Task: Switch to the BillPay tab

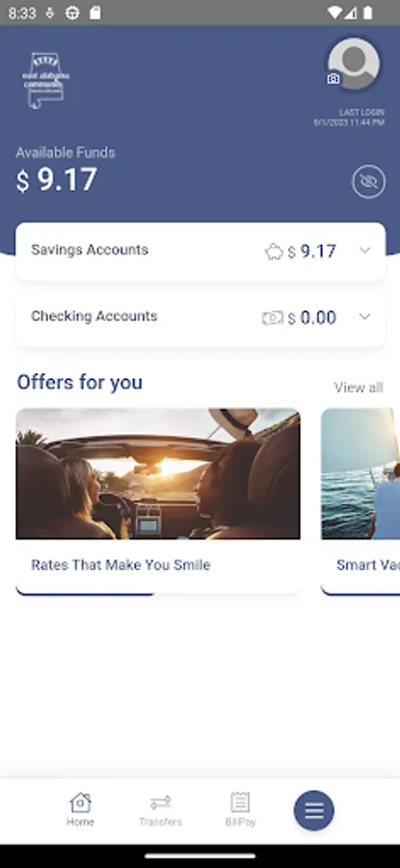Action: point(241,810)
